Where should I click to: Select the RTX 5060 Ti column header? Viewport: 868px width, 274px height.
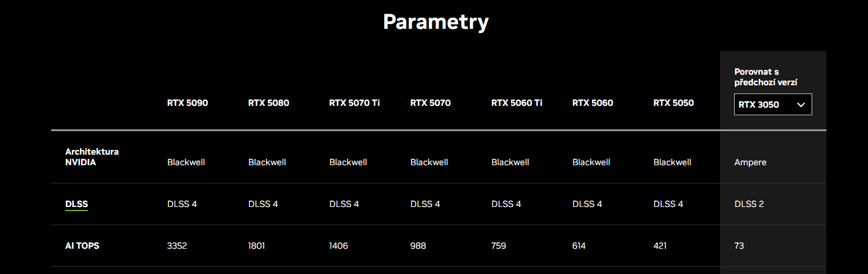tap(517, 103)
